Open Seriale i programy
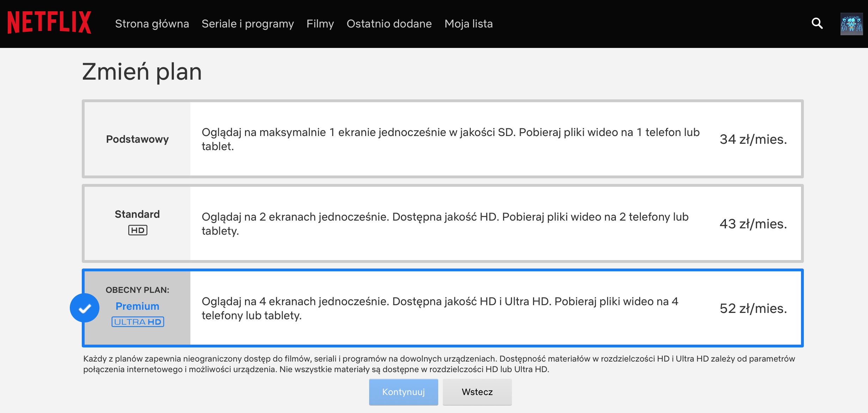This screenshot has width=868, height=413. (x=247, y=24)
